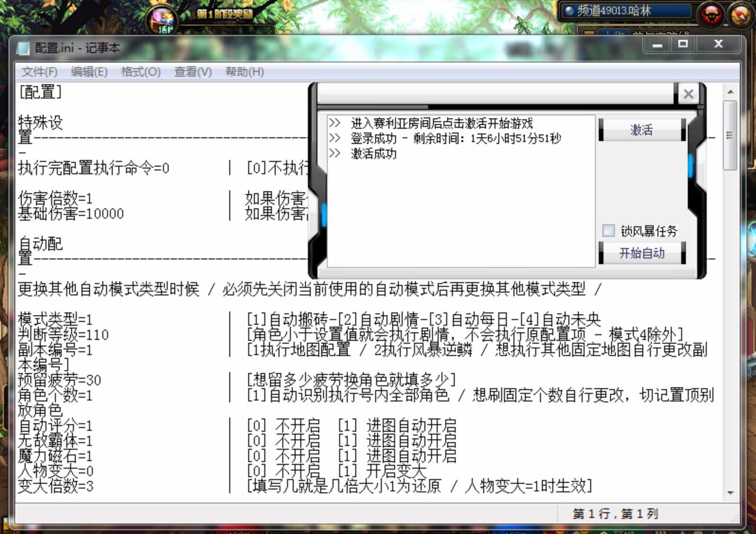Click the line 自动评分=1
Viewport: 756px width, 534px height.
click(55, 426)
